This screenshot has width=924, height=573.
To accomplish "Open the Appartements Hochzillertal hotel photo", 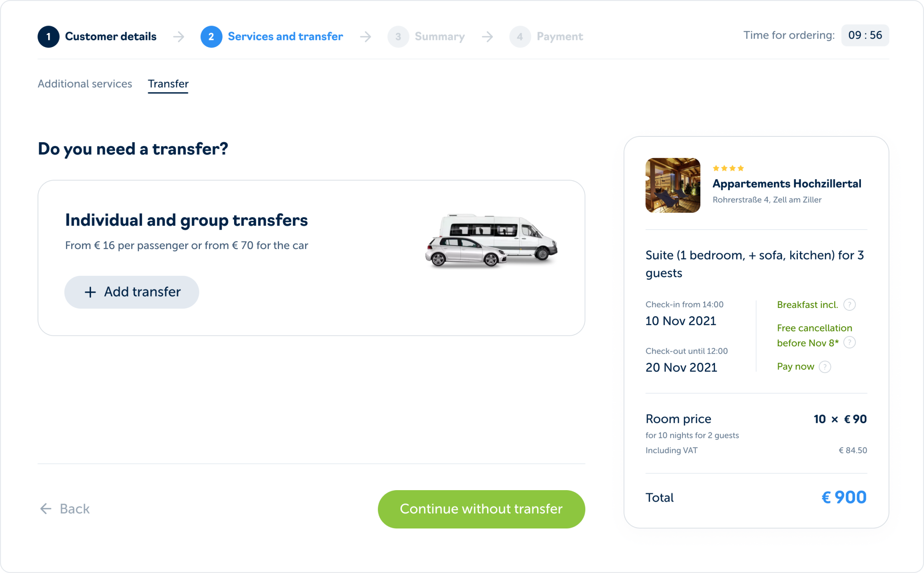I will click(x=673, y=185).
